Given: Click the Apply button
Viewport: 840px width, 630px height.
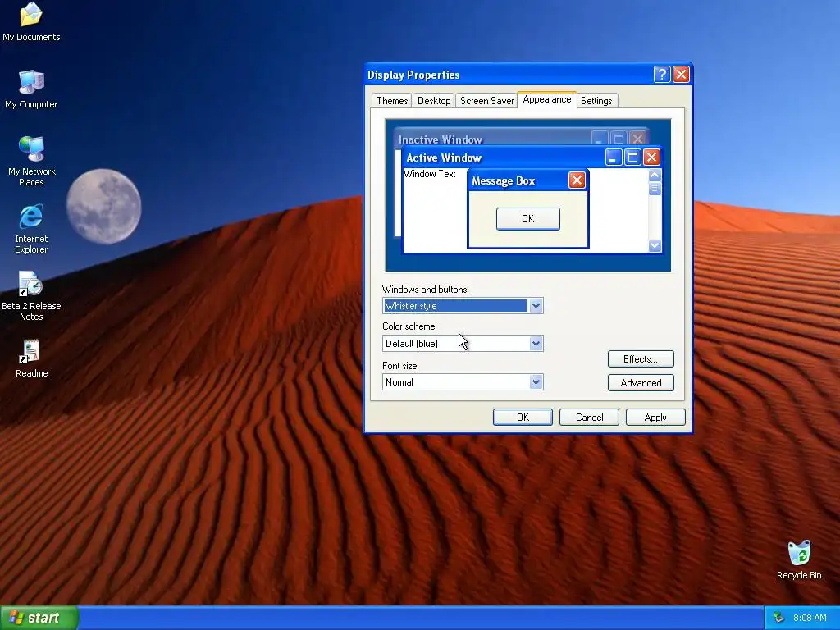Looking at the screenshot, I should coord(655,418).
